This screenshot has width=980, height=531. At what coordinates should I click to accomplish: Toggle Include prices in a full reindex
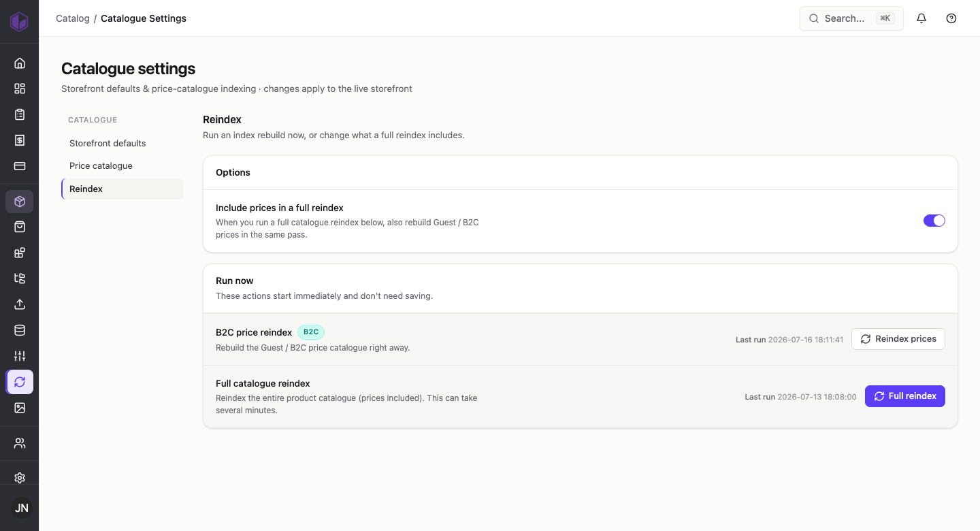(934, 221)
